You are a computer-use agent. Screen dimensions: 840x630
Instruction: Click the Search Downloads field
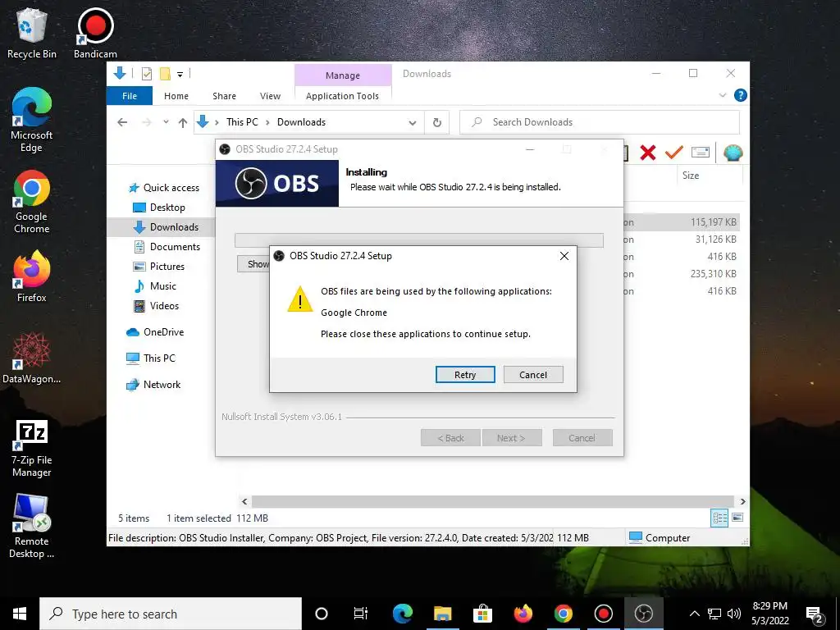point(600,122)
